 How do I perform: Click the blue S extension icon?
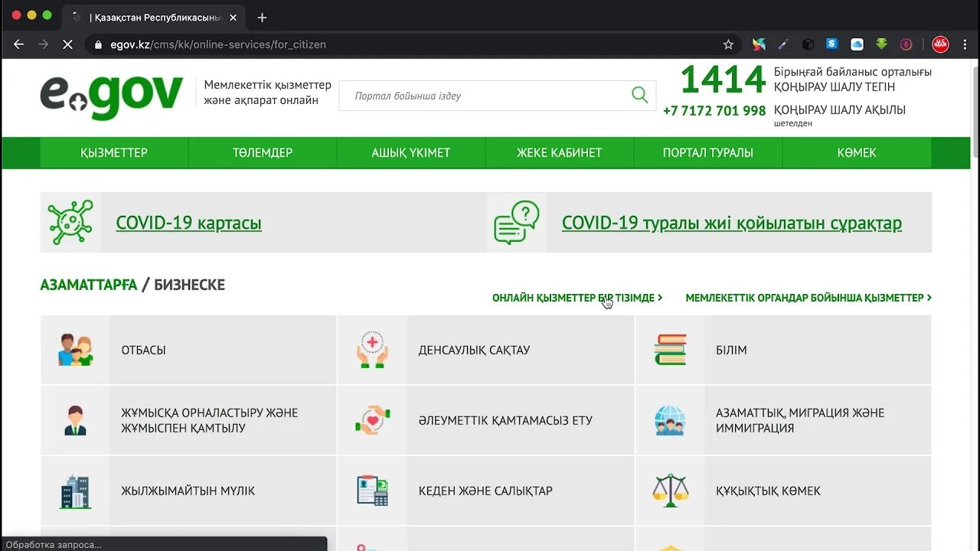coord(832,44)
